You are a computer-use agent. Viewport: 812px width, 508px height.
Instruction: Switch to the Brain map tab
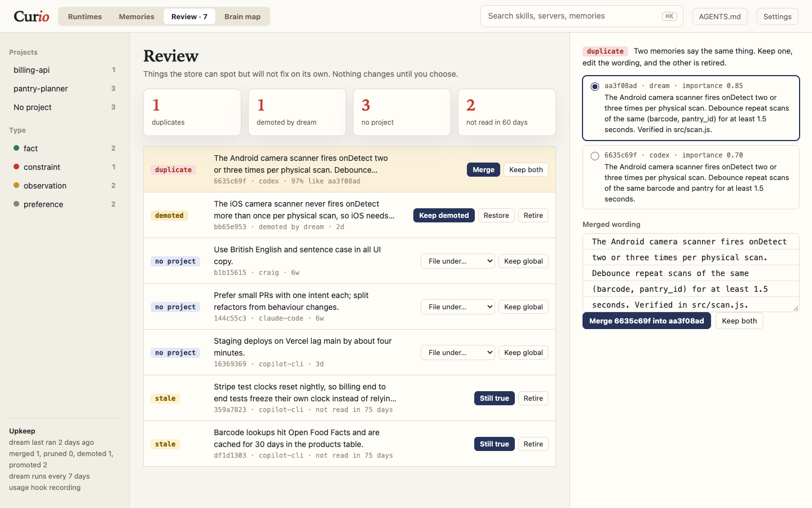[242, 16]
